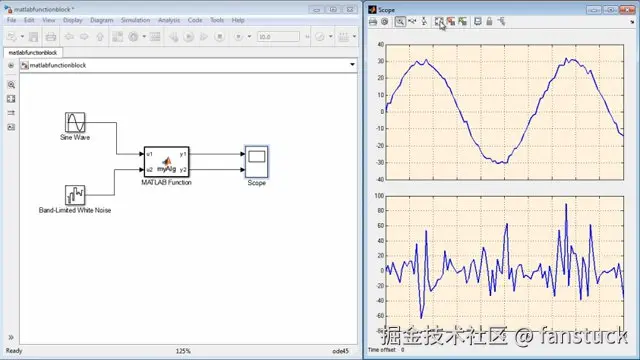The image size is (640, 360).
Task: Open the Code menu
Action: [195, 20]
